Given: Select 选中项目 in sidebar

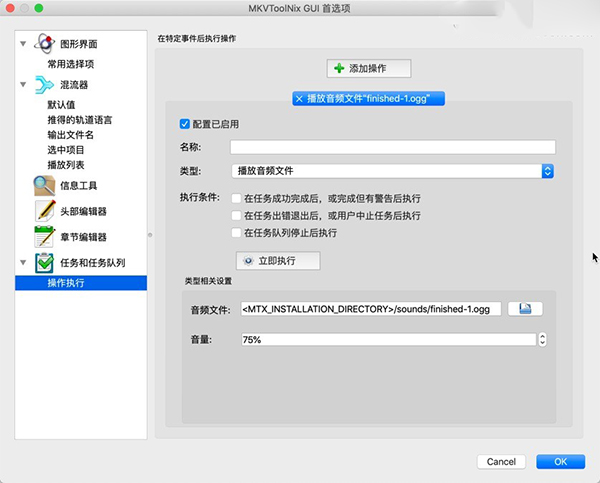Looking at the screenshot, I should [66, 150].
